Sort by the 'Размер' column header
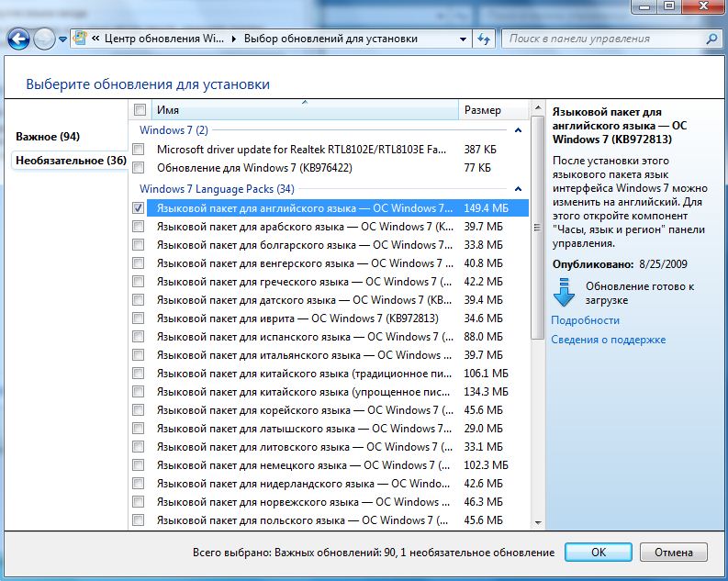The width and height of the screenshot is (728, 581). [494, 110]
